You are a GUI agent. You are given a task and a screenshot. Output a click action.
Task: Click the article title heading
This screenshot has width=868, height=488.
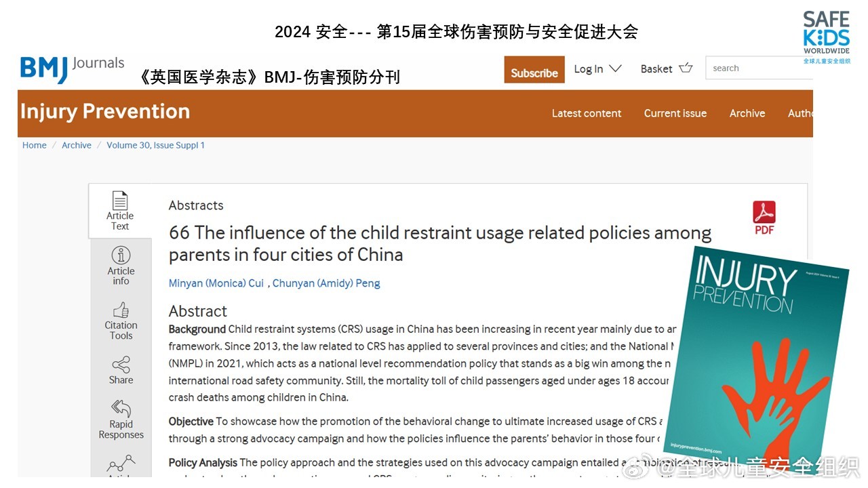(440, 243)
